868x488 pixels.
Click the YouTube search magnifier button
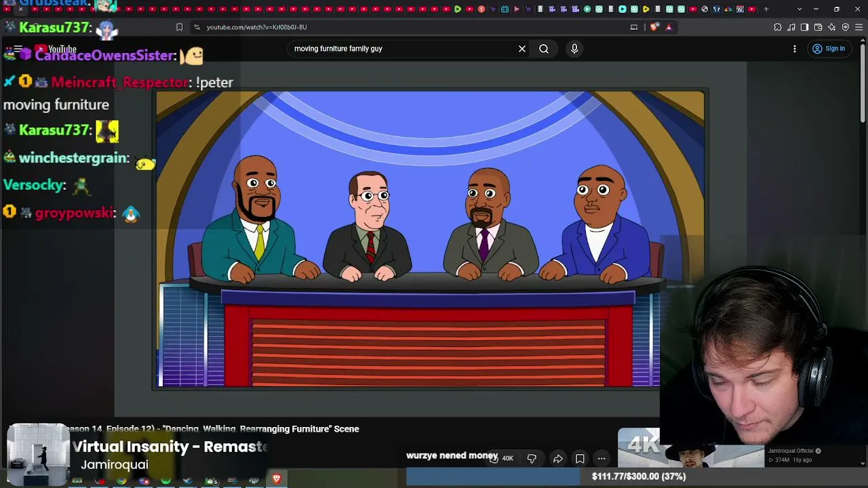click(x=544, y=49)
